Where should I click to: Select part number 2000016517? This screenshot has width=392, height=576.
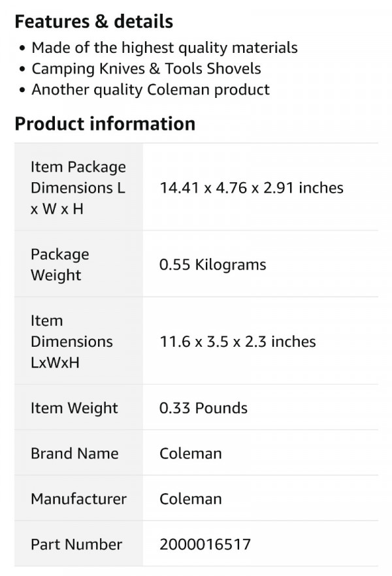[x=205, y=545]
